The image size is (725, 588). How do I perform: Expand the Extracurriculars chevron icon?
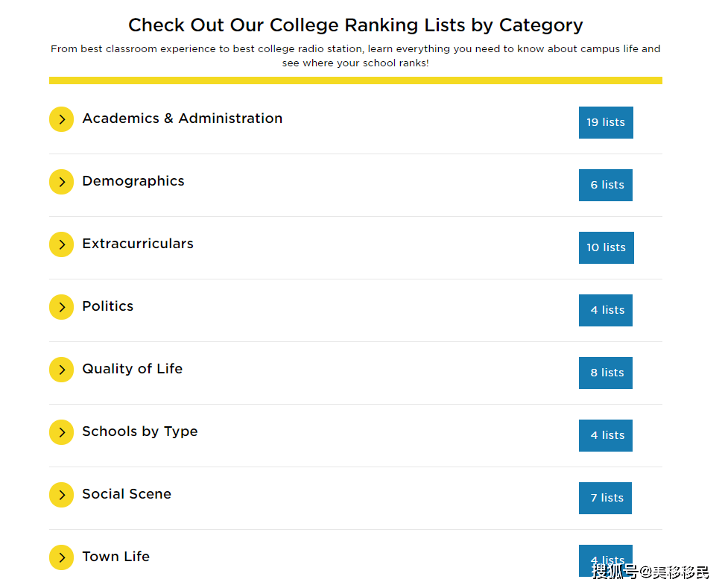pos(62,244)
